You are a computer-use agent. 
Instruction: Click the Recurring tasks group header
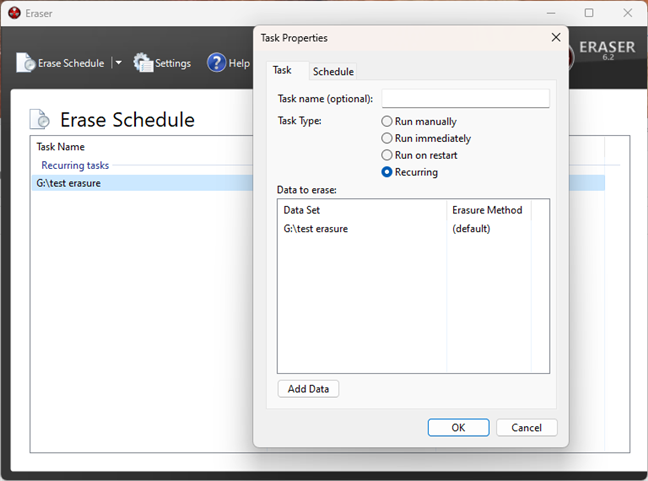coord(75,165)
